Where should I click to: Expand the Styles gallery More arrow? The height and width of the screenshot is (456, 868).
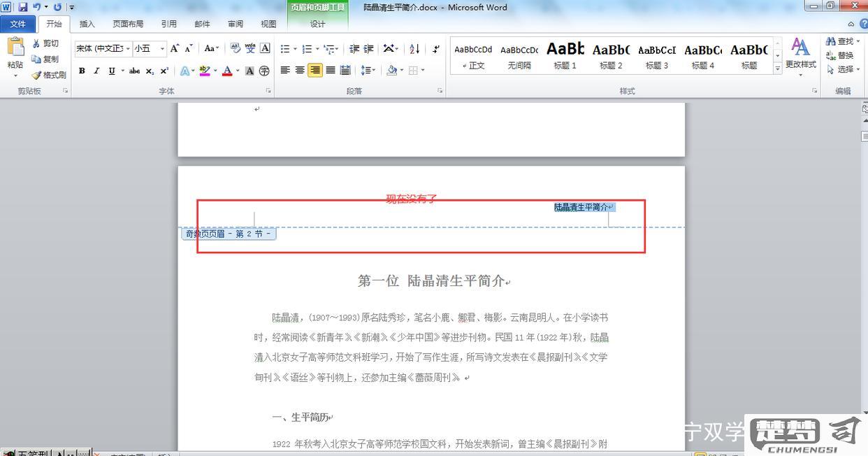click(777, 69)
